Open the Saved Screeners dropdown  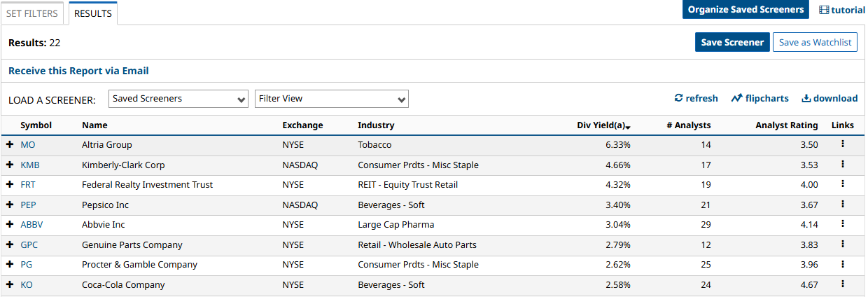(178, 99)
